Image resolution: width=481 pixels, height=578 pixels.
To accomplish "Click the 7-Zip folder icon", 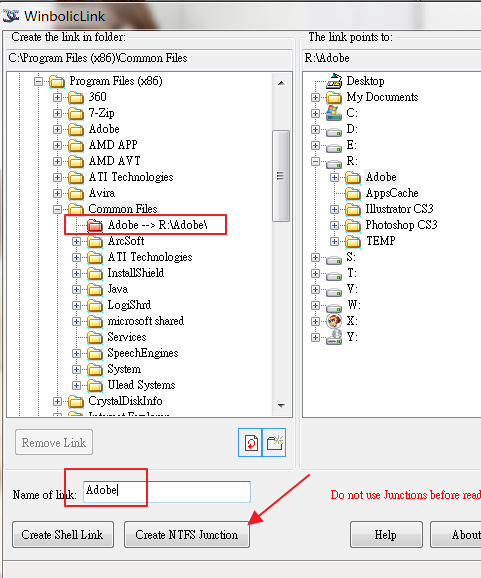I will [76, 113].
